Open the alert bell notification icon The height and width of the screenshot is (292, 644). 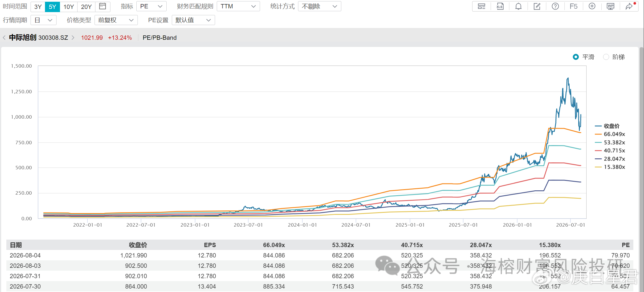pyautogui.click(x=518, y=6)
